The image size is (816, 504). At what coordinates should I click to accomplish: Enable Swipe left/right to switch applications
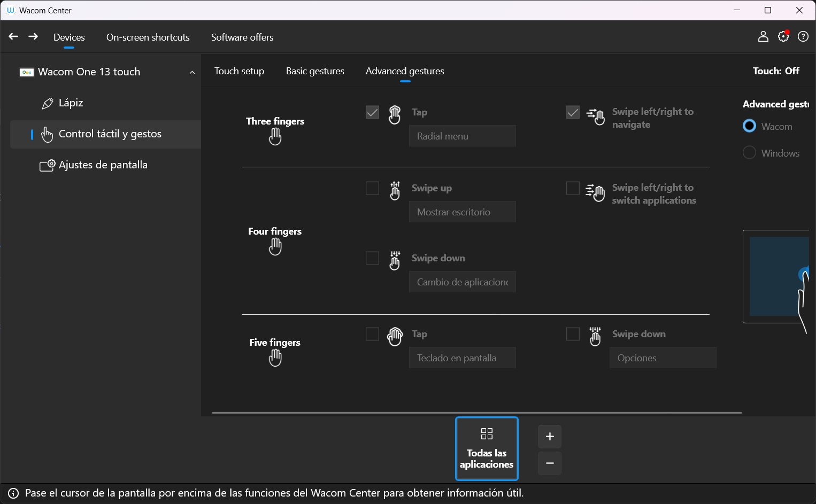573,188
